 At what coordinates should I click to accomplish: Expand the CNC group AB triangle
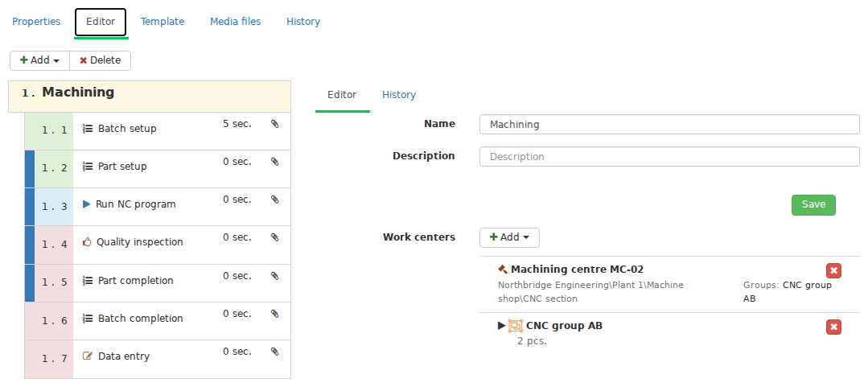point(501,326)
